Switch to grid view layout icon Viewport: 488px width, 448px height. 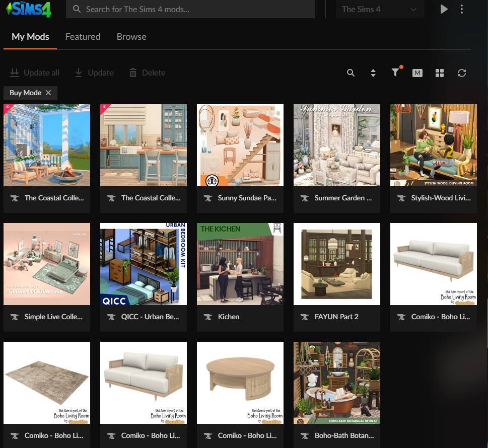tap(440, 73)
